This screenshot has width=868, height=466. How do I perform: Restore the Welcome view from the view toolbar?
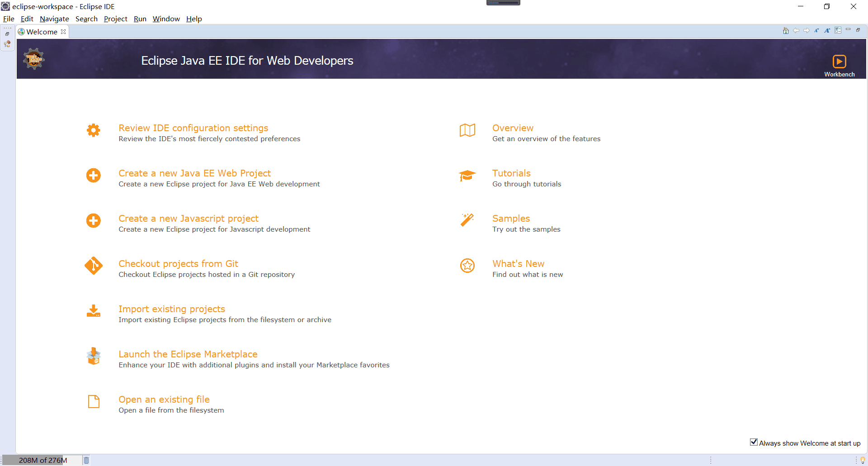tap(858, 30)
